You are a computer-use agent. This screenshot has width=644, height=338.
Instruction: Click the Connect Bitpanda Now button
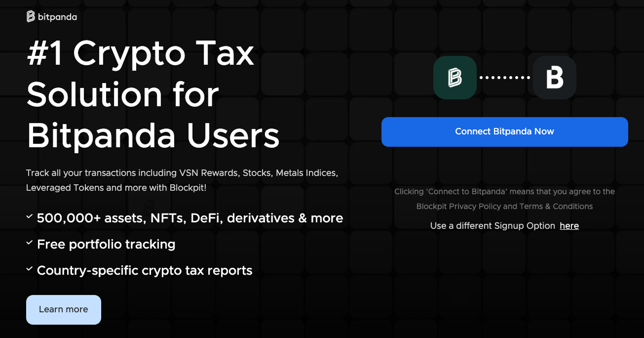click(504, 131)
